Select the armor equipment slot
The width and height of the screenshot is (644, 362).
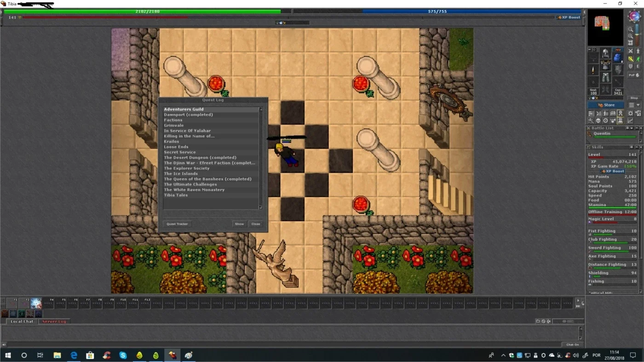(605, 65)
